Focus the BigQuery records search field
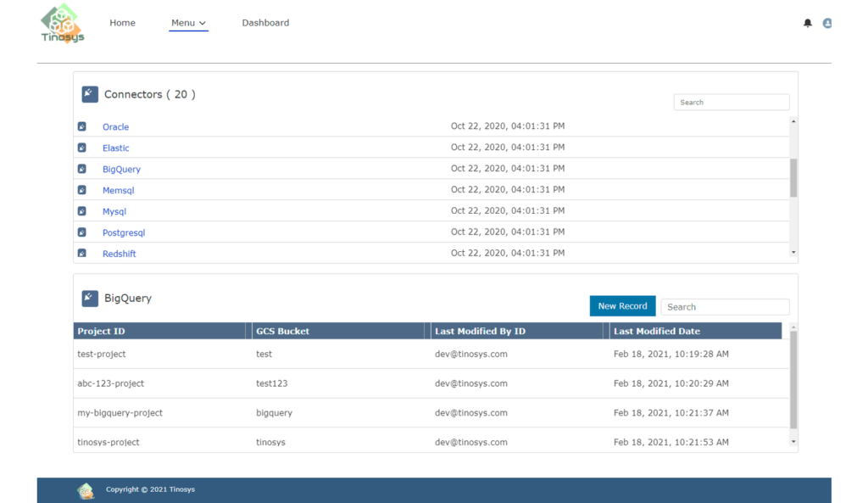The width and height of the screenshot is (868, 503). pos(725,307)
